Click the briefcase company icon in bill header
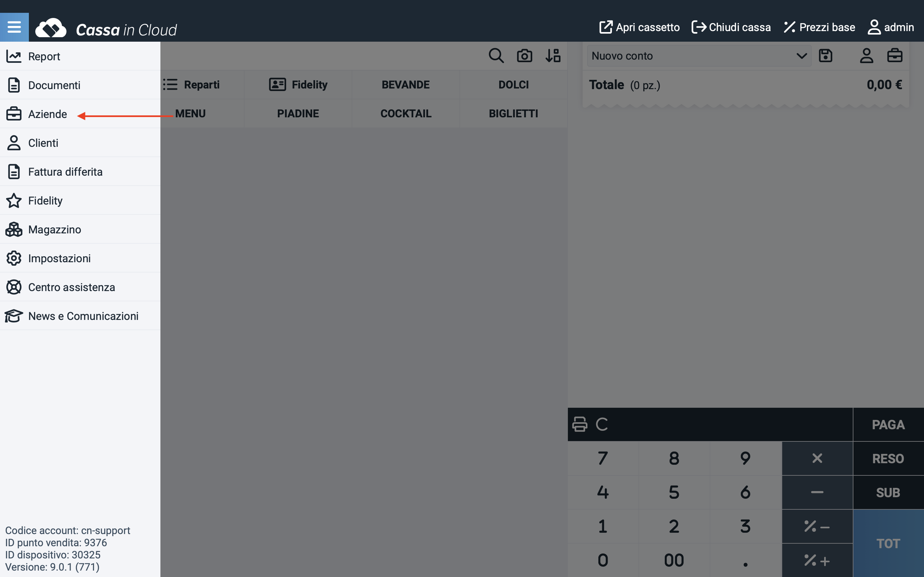Image resolution: width=924 pixels, height=577 pixels. point(894,56)
